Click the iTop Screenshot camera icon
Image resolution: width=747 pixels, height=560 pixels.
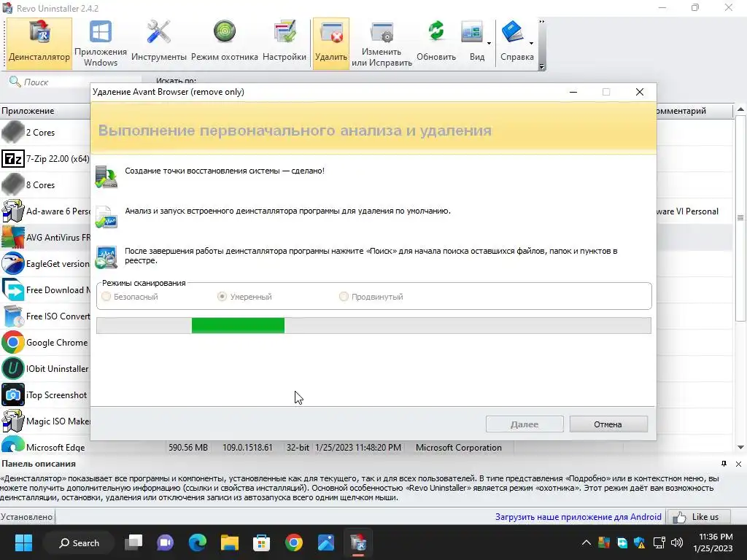(13, 394)
